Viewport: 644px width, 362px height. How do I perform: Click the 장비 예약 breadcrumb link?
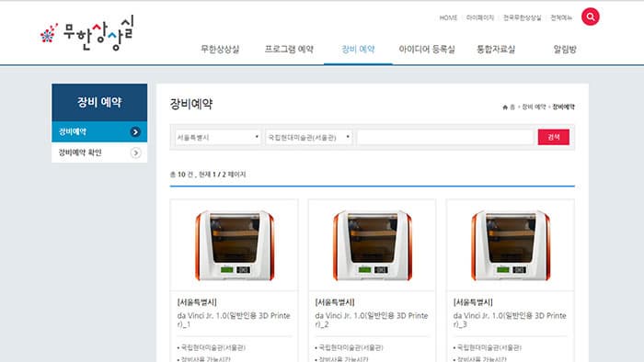click(x=534, y=107)
